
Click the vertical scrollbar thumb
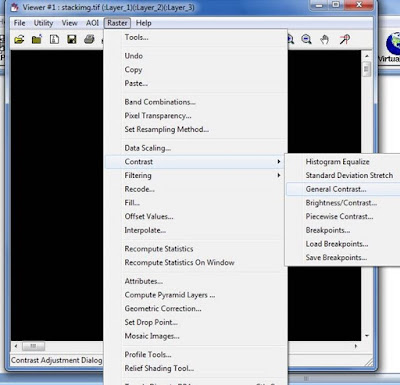367,69
